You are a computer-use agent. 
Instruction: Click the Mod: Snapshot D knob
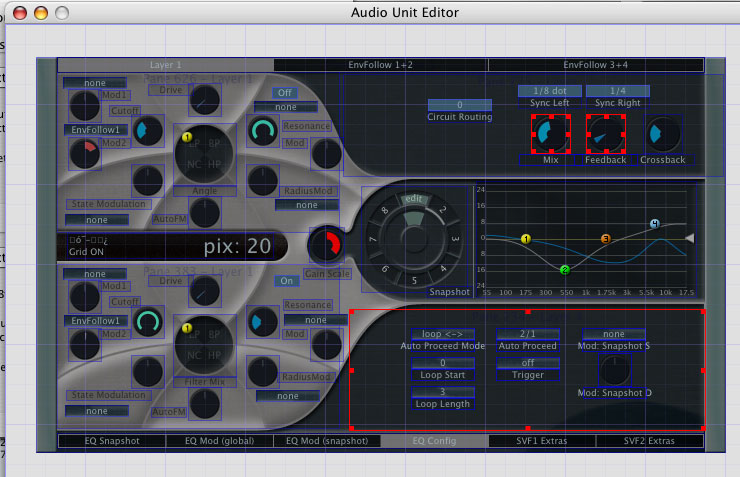(x=614, y=370)
